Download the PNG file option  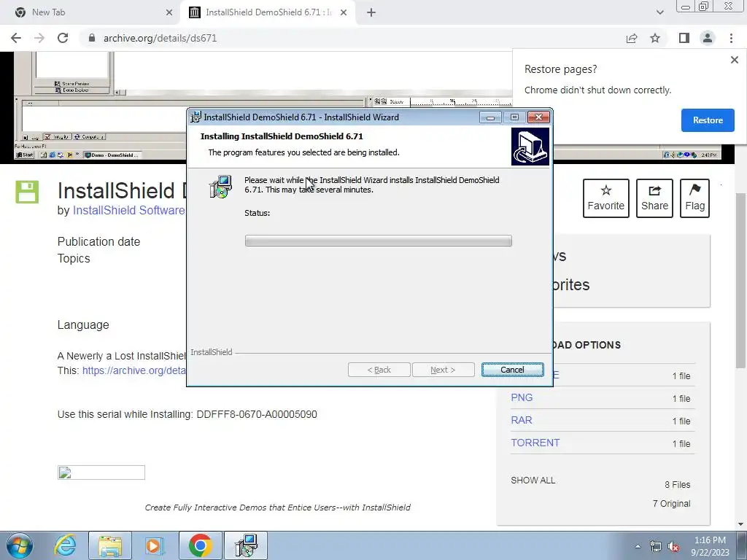tap(522, 397)
